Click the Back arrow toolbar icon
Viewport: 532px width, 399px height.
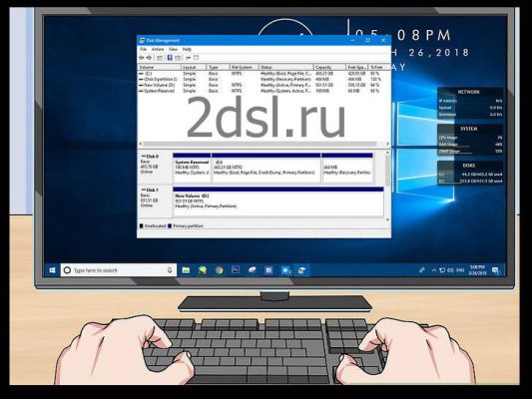[141, 58]
